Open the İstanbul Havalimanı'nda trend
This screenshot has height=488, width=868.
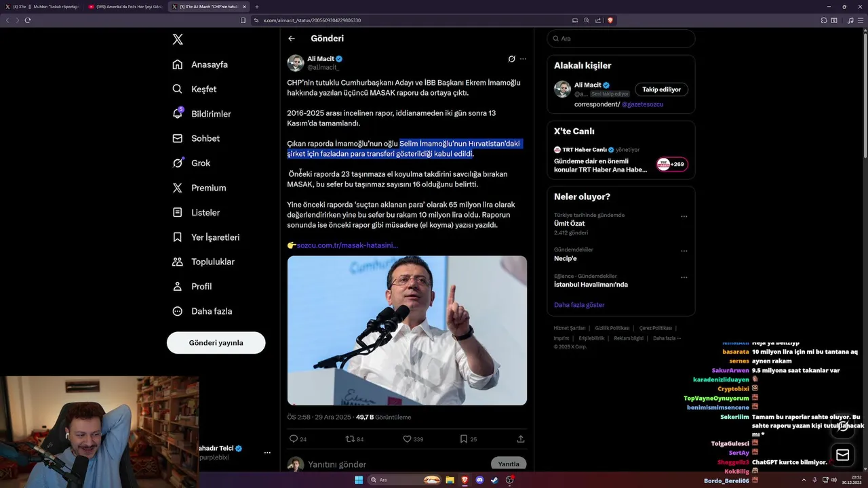click(591, 285)
